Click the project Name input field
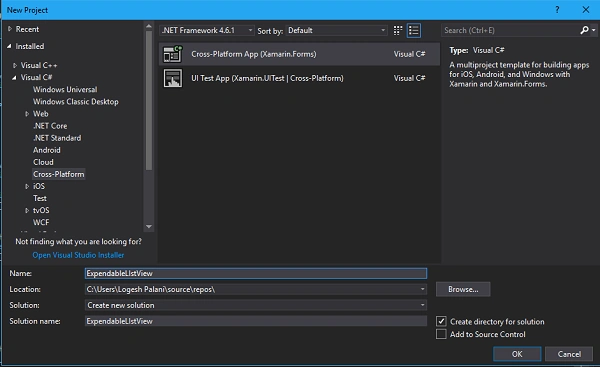The image size is (600, 367). pos(256,273)
